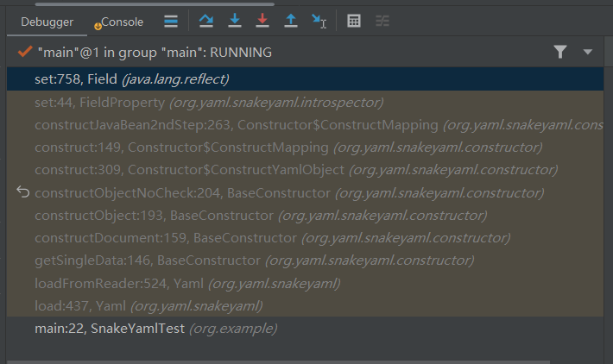This screenshot has width=613, height=364.
Task: Click the red Force Step Into icon
Action: [262, 21]
